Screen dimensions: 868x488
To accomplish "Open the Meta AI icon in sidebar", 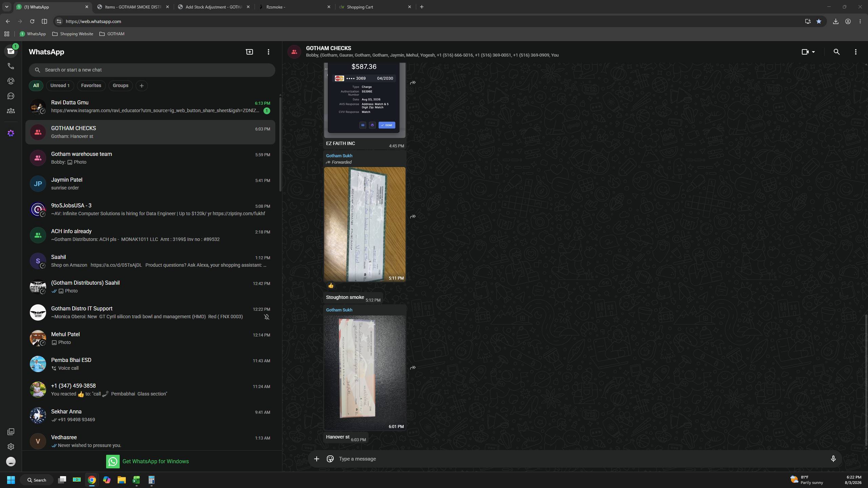I will pos(11,133).
